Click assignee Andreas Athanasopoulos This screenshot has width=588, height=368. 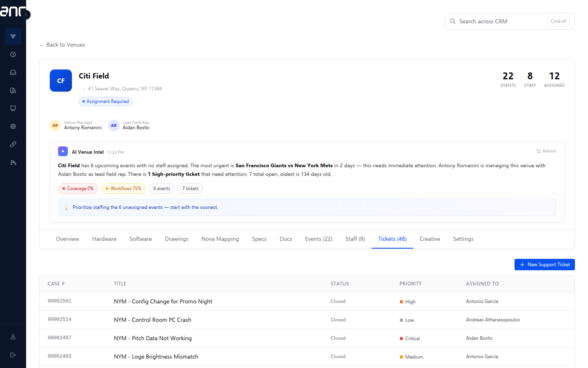coord(493,320)
